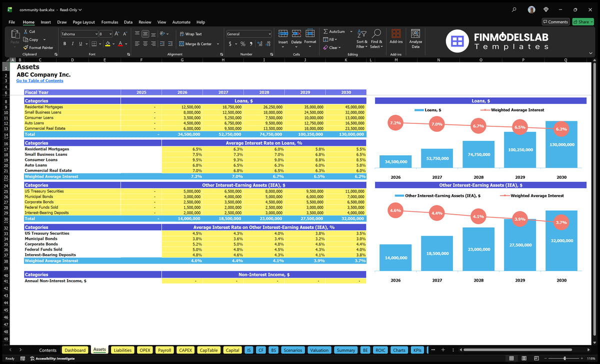Image resolution: width=600 pixels, height=364 pixels.
Task: Toggle Wrap Text
Action: tap(190, 34)
